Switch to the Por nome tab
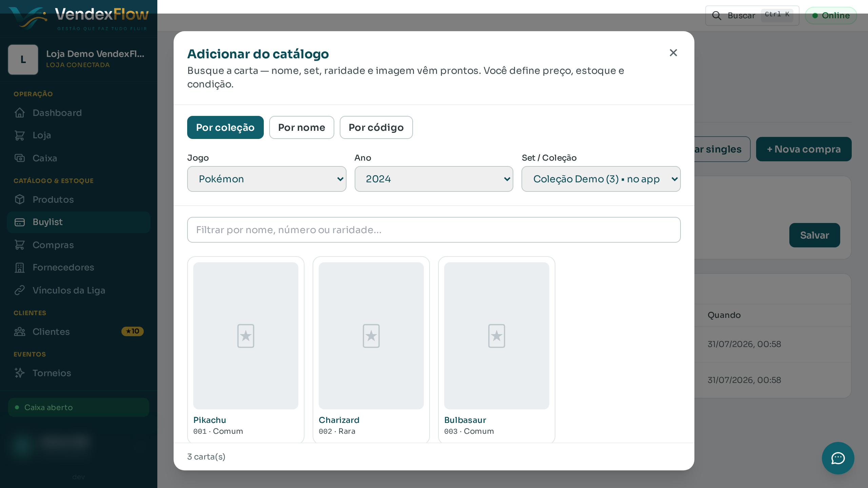 coord(302,127)
